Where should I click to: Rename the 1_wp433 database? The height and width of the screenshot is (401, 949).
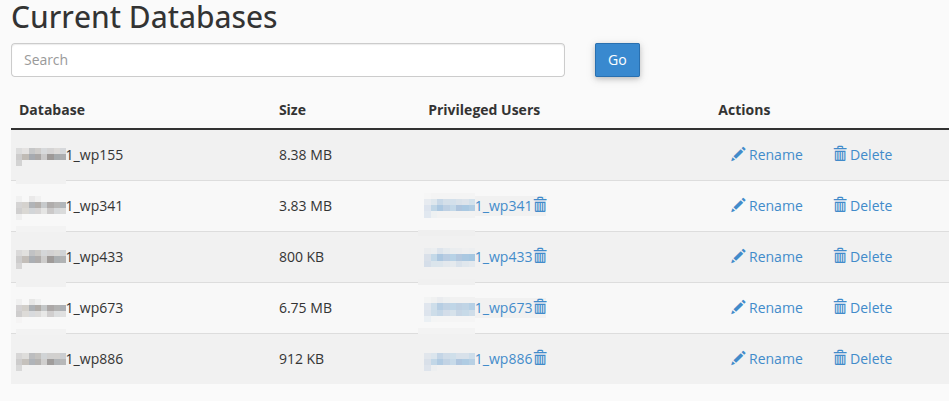767,257
